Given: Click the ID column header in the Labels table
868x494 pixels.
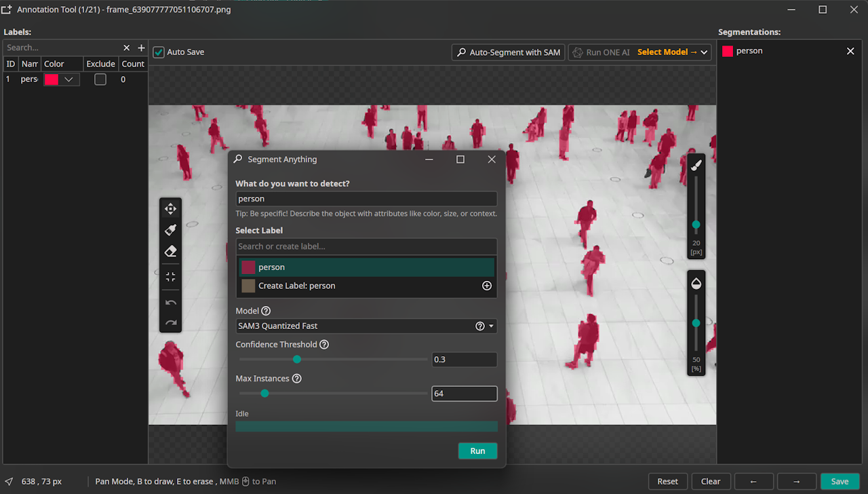Looking at the screenshot, I should click(x=10, y=63).
